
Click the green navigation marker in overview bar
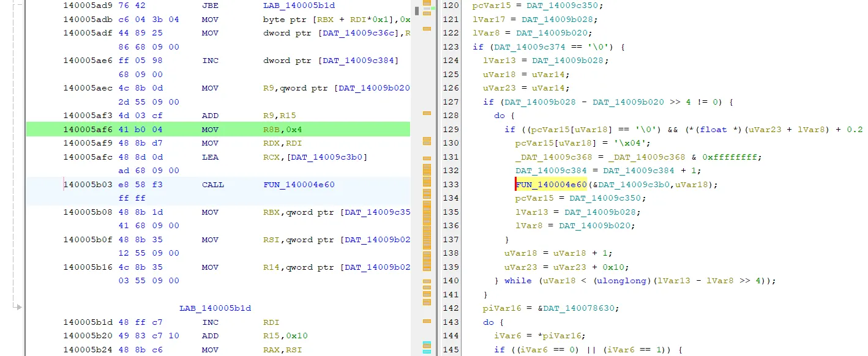(x=433, y=9)
